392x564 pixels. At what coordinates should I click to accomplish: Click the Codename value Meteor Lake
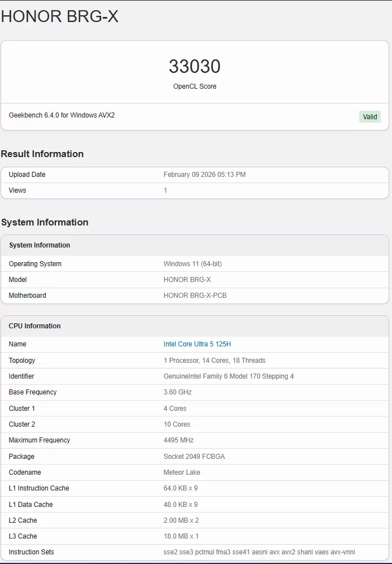click(181, 472)
